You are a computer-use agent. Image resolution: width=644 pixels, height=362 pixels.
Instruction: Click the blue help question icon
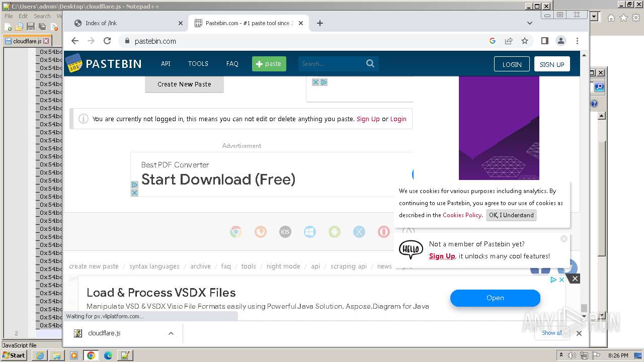pyautogui.click(x=594, y=104)
